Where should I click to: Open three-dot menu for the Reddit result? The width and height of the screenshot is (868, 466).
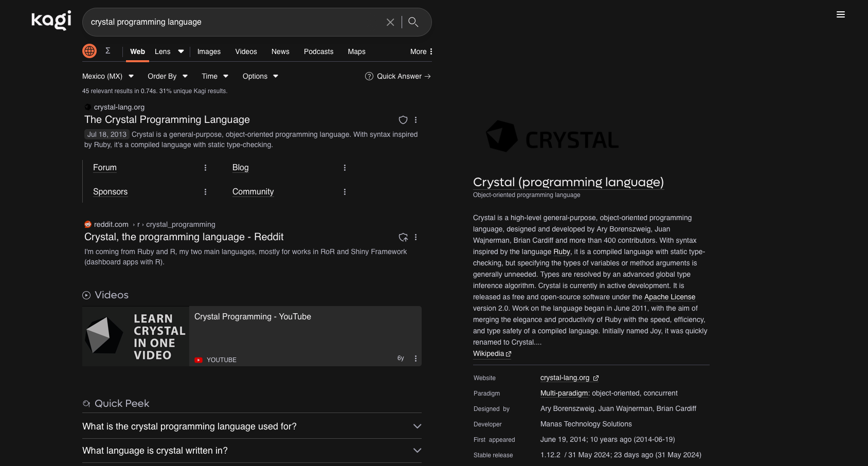pos(416,237)
